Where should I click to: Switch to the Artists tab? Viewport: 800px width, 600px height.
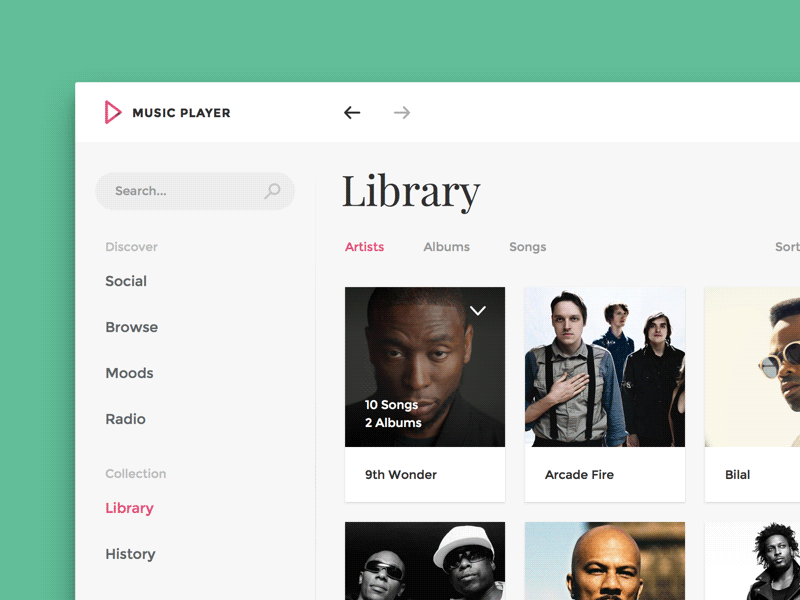[364, 247]
